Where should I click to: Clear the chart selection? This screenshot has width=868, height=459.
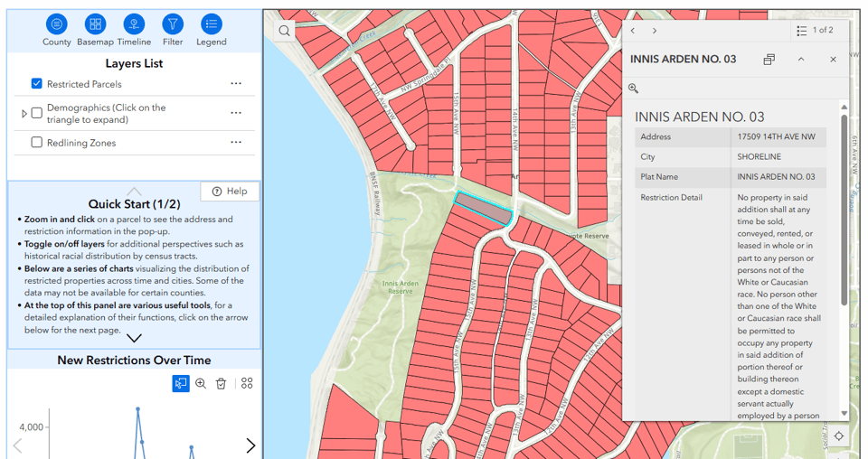(221, 384)
